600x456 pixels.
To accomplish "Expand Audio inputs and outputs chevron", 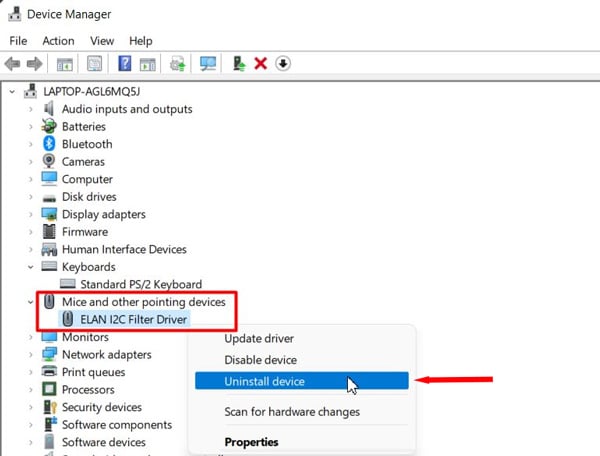I will 31,109.
